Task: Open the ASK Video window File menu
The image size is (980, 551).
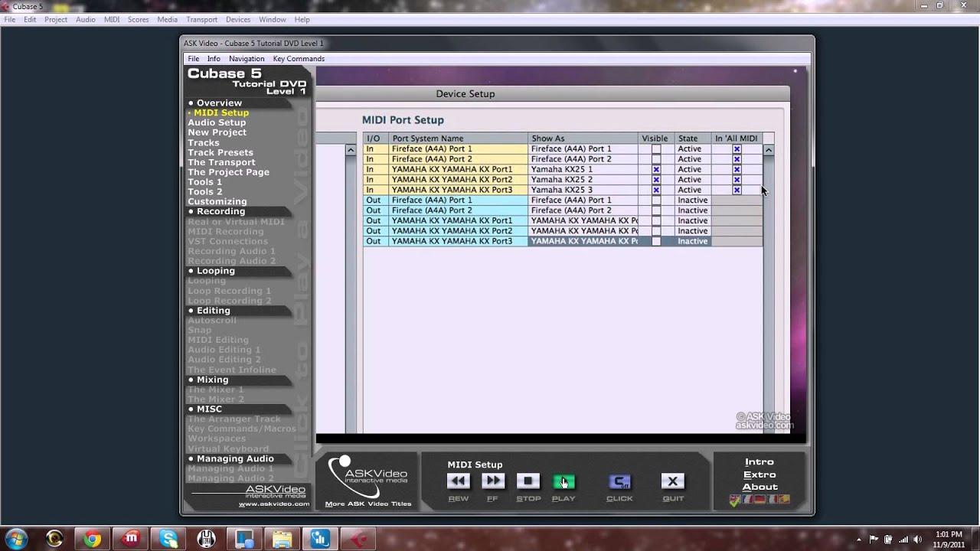Action: point(194,59)
